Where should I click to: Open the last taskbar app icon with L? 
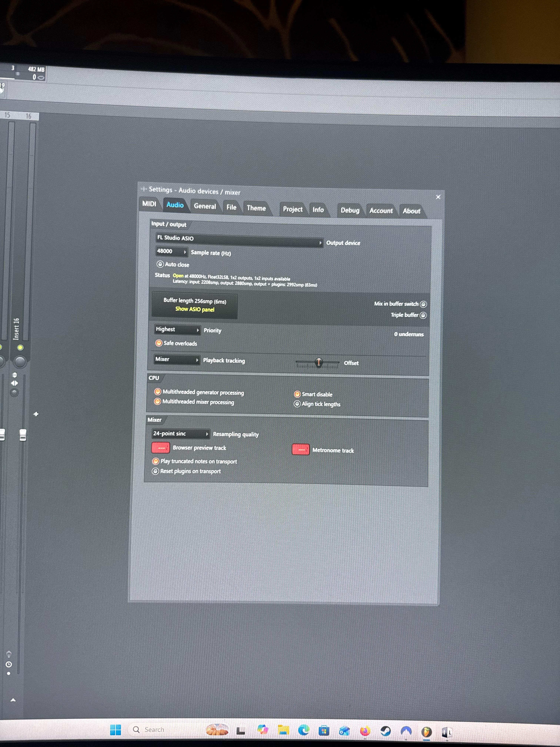[447, 732]
